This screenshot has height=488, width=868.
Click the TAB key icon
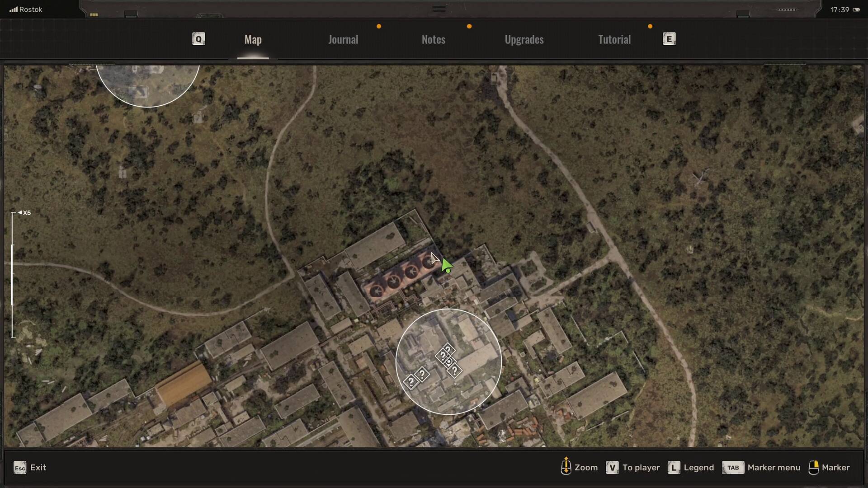pyautogui.click(x=733, y=468)
